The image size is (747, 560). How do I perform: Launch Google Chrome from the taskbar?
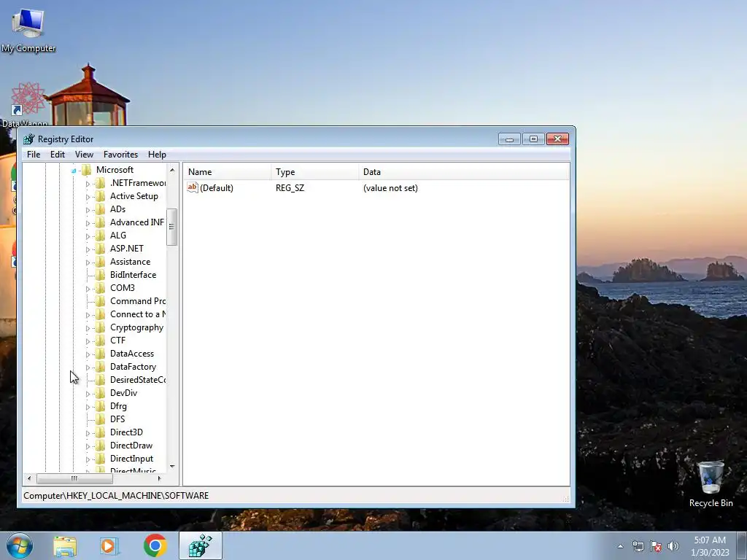pos(155,545)
